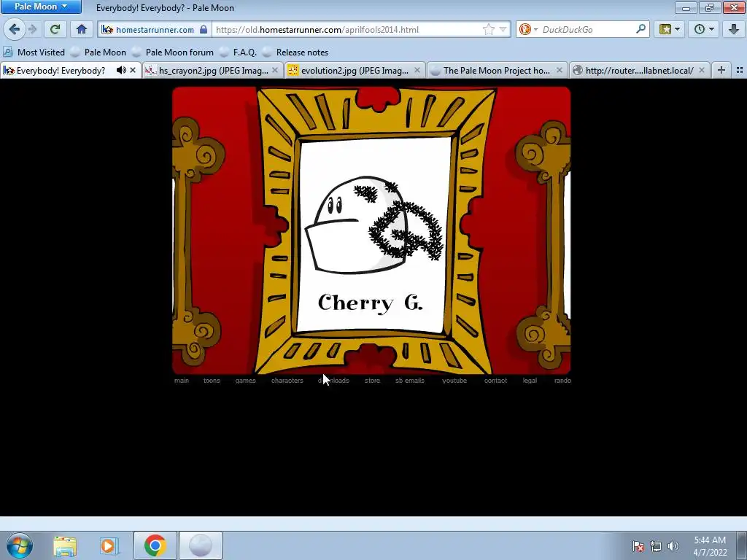
Task: Click the 'toons' navigation link
Action: (212, 381)
